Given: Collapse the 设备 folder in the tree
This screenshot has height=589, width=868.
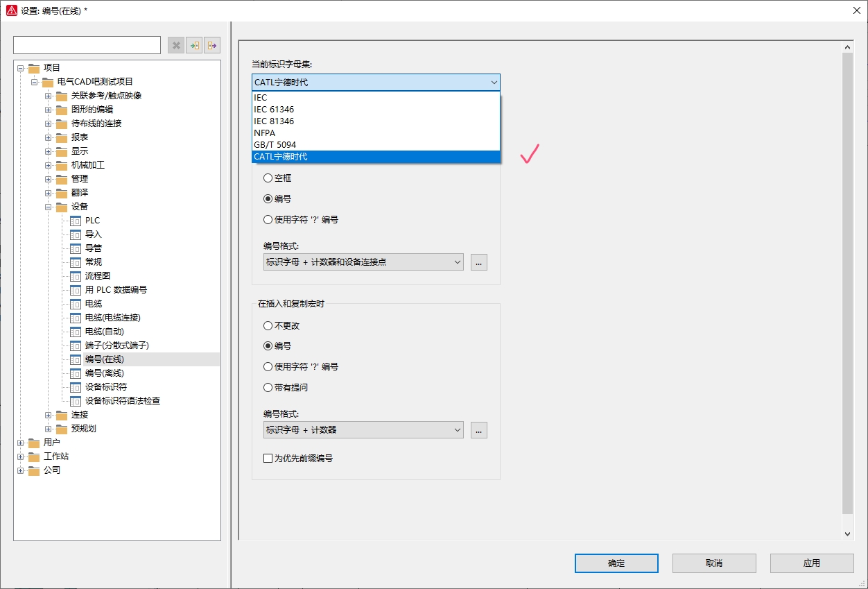Looking at the screenshot, I should (x=49, y=207).
